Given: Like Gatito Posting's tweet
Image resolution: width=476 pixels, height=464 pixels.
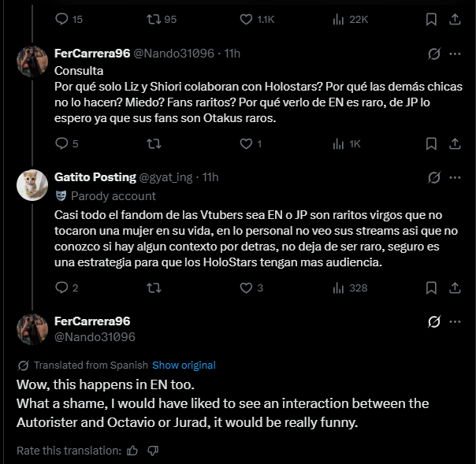Looking at the screenshot, I should coord(246,288).
